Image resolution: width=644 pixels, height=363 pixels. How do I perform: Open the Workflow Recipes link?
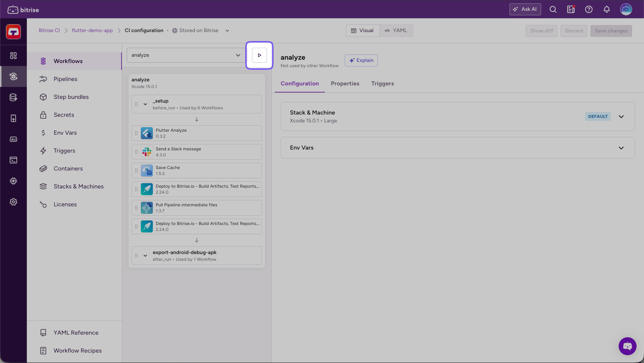pyautogui.click(x=75, y=351)
